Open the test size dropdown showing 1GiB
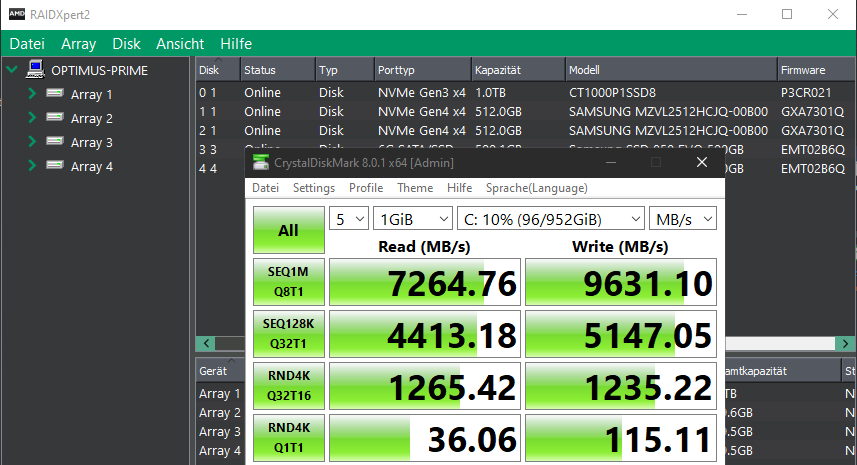This screenshot has height=465, width=857. tap(413, 219)
